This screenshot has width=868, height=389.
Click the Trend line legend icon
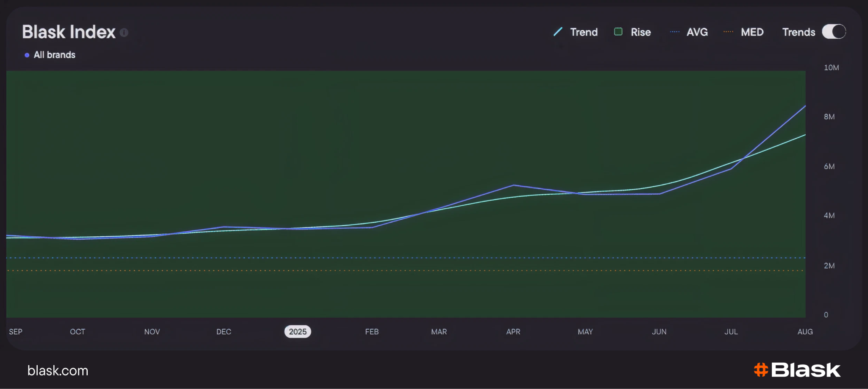(x=558, y=32)
